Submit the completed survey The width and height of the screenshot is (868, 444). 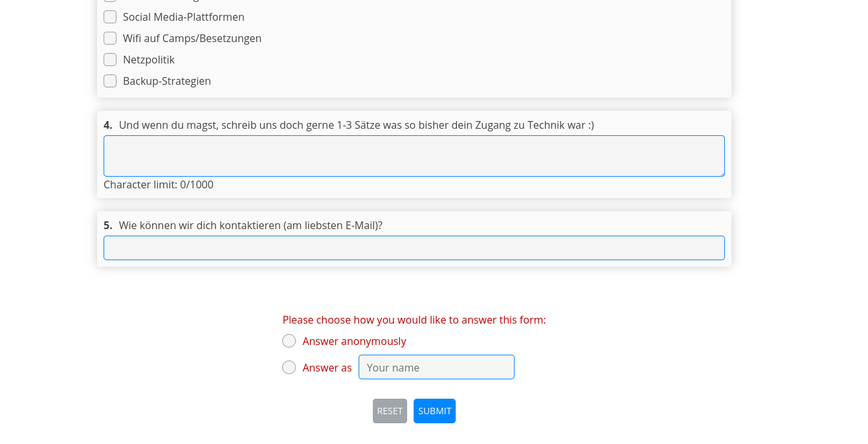pyautogui.click(x=434, y=411)
